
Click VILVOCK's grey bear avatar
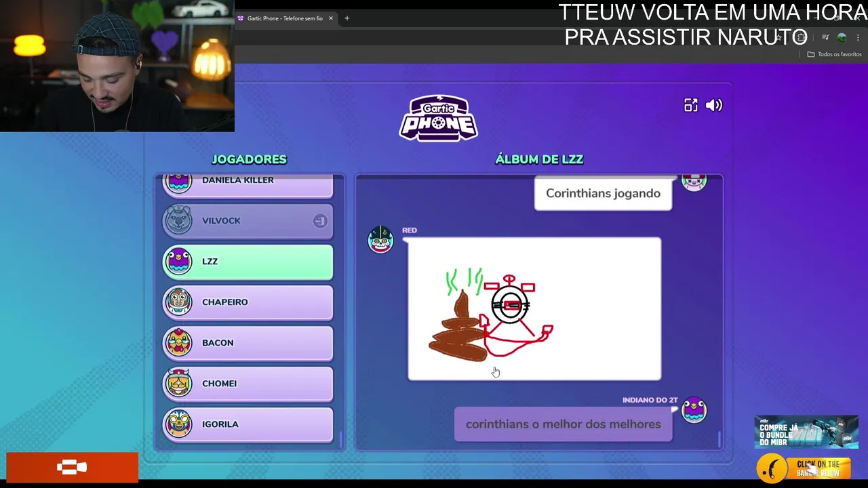click(179, 220)
